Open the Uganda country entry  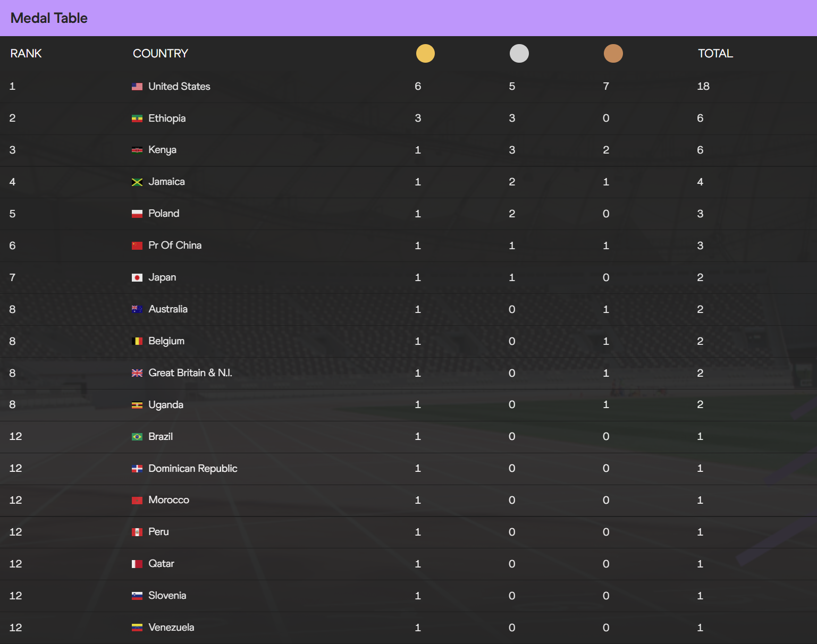coord(166,405)
